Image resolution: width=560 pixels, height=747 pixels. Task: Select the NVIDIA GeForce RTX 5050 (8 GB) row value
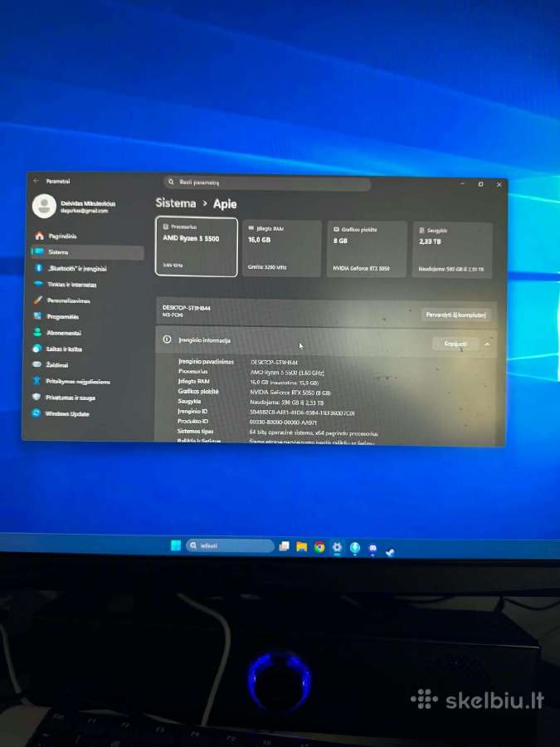point(290,393)
